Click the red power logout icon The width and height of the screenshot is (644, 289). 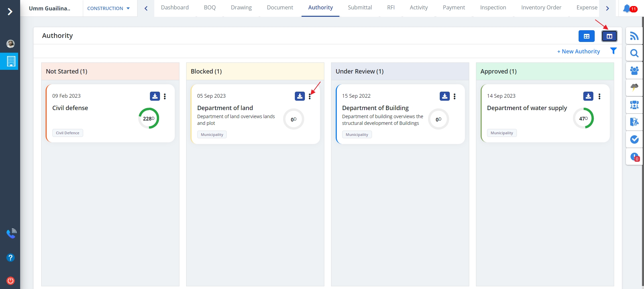(x=10, y=281)
